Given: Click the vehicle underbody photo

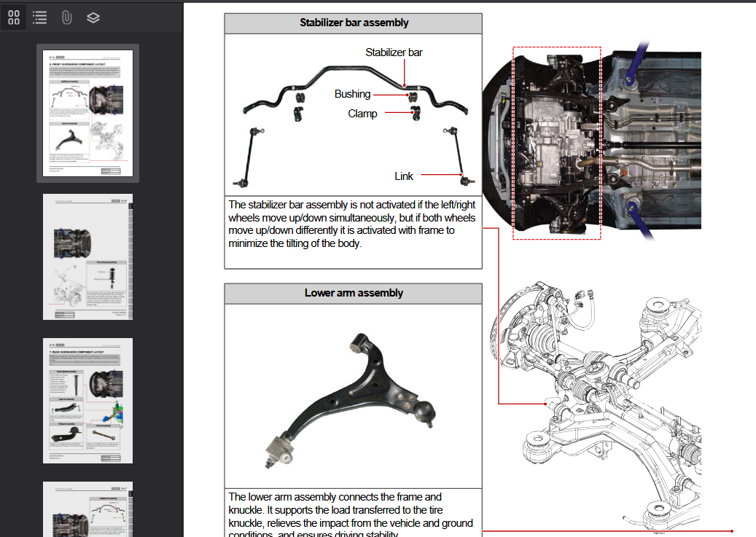Looking at the screenshot, I should point(592,142).
